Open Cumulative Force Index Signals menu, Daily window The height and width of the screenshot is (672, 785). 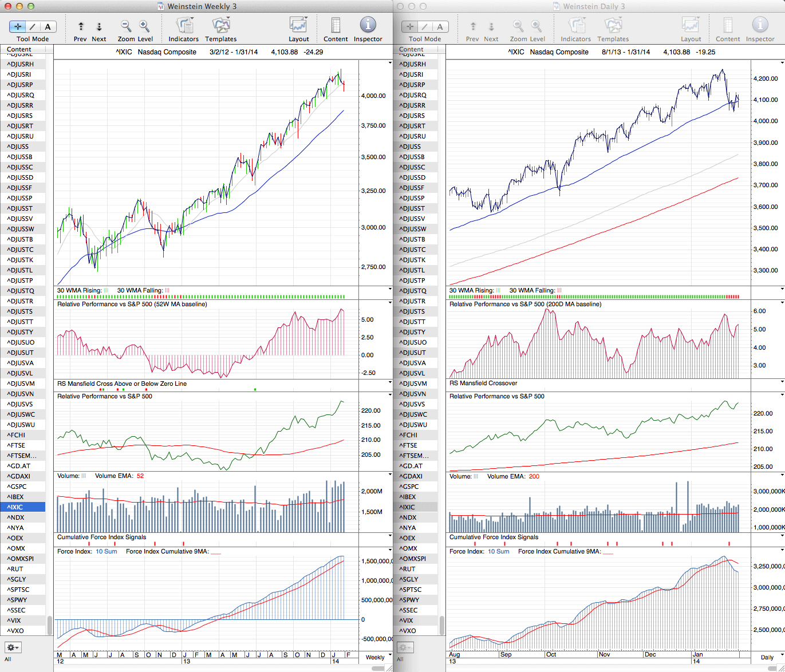[x=782, y=536]
